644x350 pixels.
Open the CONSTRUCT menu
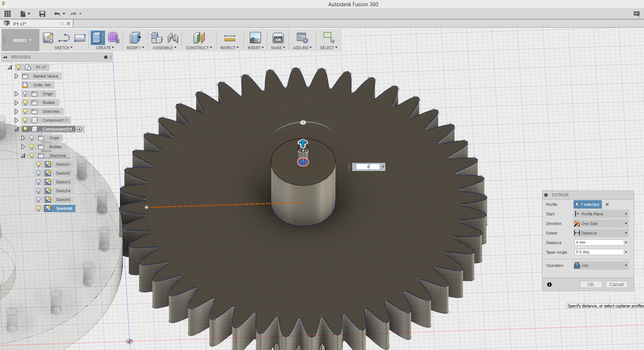(x=199, y=48)
